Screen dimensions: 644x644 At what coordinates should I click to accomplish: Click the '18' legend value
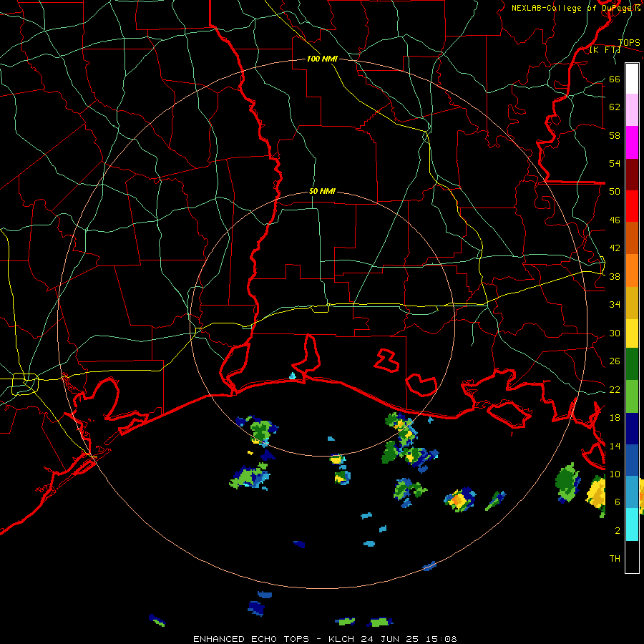(x=615, y=418)
